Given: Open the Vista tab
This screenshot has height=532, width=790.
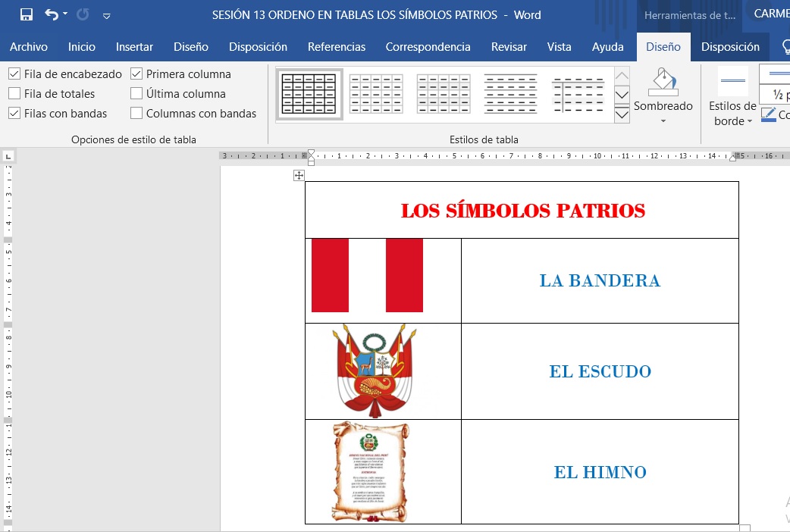Looking at the screenshot, I should pos(560,47).
